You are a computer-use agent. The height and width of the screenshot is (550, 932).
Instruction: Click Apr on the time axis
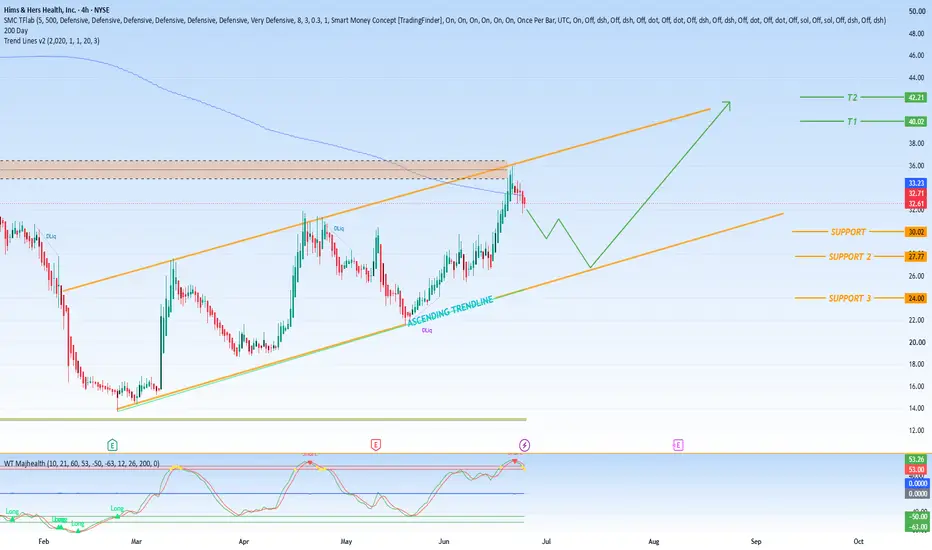[x=243, y=542]
